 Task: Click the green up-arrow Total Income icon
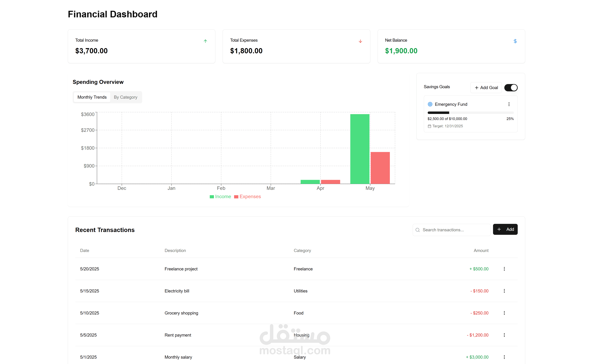click(205, 41)
